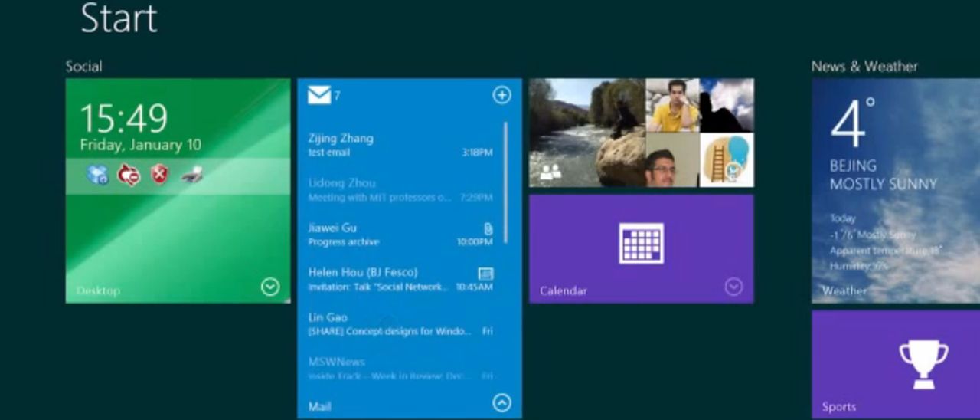This screenshot has width=980, height=420.
Task: Open MSWNews email
Action: 400,368
